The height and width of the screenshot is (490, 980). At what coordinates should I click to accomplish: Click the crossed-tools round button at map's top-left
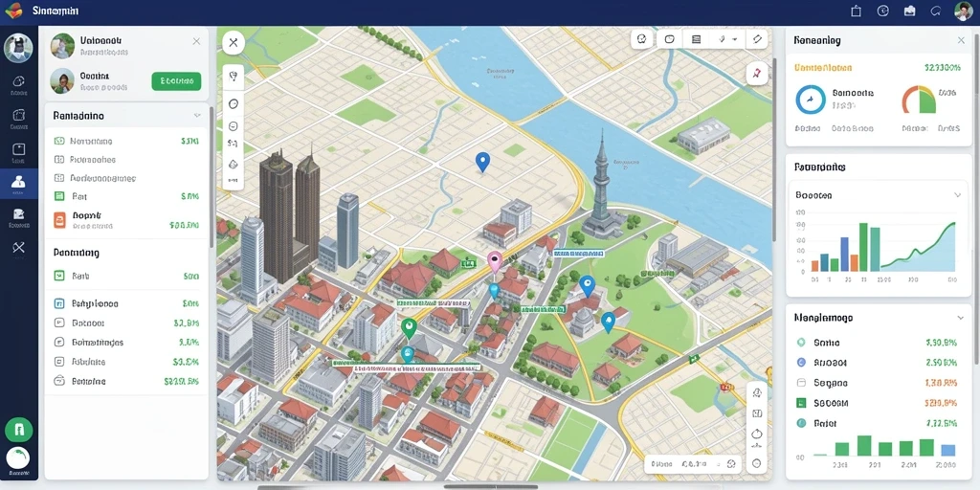click(x=234, y=42)
